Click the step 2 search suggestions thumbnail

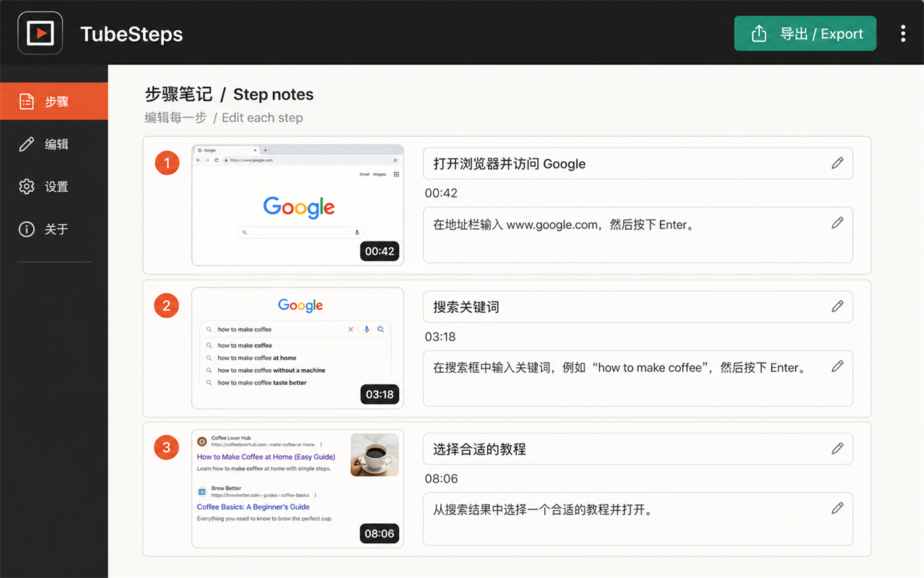(x=297, y=348)
